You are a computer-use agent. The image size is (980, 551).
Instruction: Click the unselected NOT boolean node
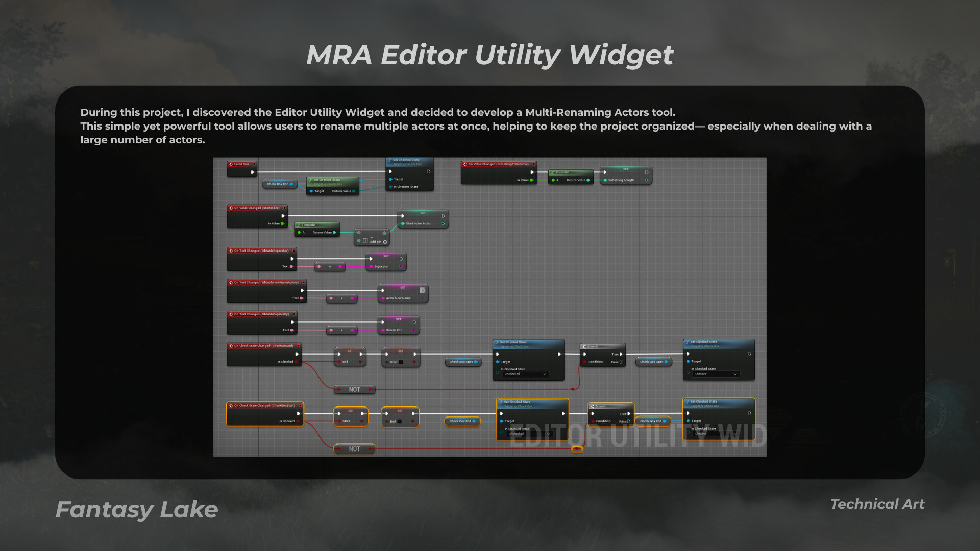[x=355, y=389]
